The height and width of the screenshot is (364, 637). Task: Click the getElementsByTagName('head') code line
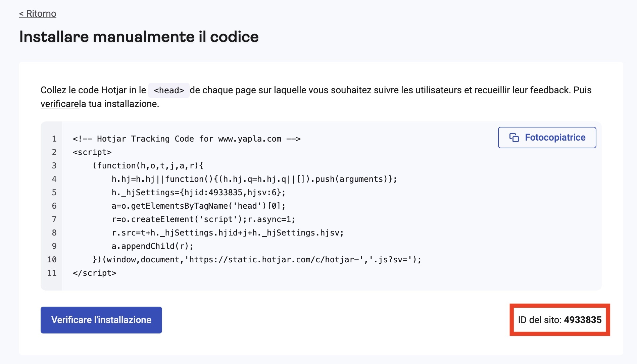198,206
